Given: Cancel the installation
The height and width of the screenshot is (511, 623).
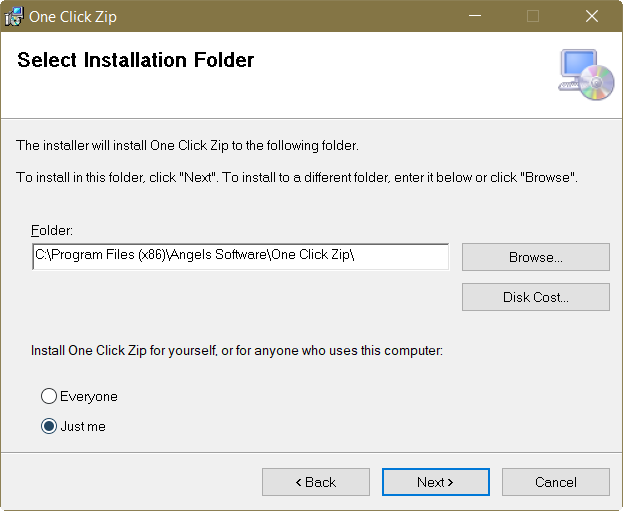Looking at the screenshot, I should click(x=555, y=482).
